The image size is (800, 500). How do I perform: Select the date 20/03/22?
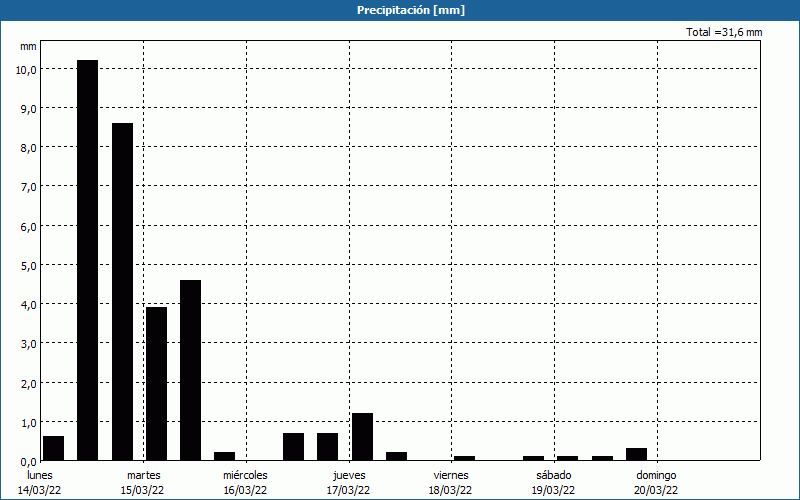point(656,490)
